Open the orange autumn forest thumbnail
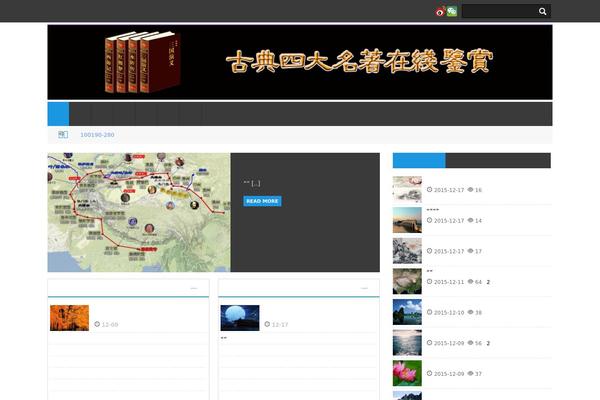 pyautogui.click(x=69, y=318)
